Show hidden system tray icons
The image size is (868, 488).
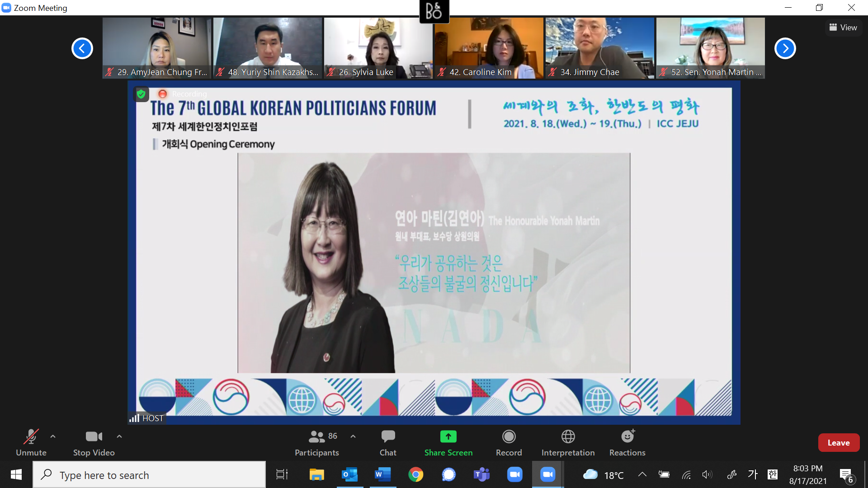click(642, 474)
